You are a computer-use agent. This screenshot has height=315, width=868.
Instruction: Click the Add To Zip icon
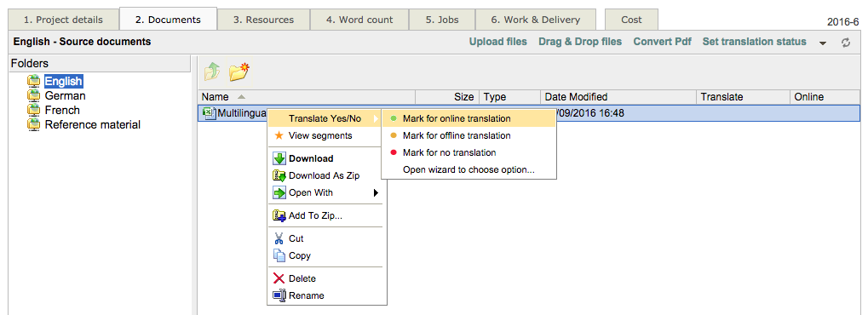click(x=279, y=216)
